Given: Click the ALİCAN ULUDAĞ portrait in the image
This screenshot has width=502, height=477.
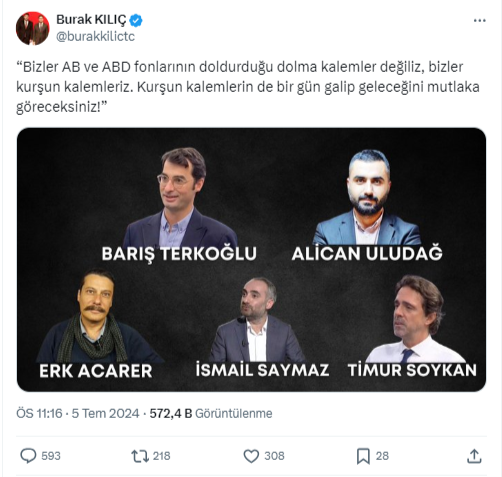Looking at the screenshot, I should point(367,197).
